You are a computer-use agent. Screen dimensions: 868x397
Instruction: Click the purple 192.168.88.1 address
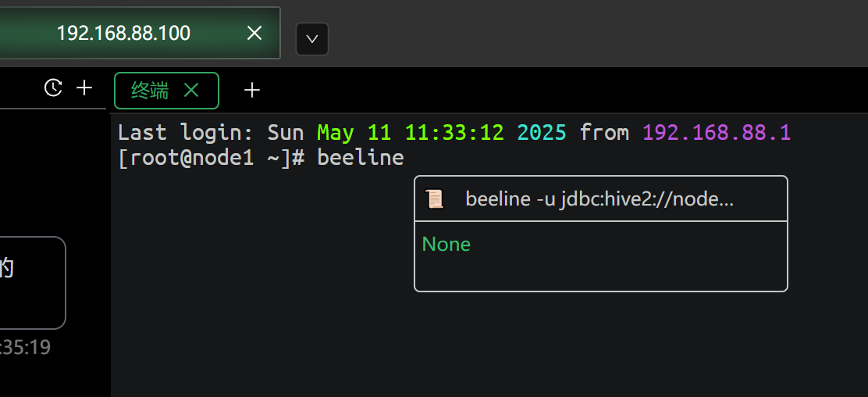pos(717,133)
